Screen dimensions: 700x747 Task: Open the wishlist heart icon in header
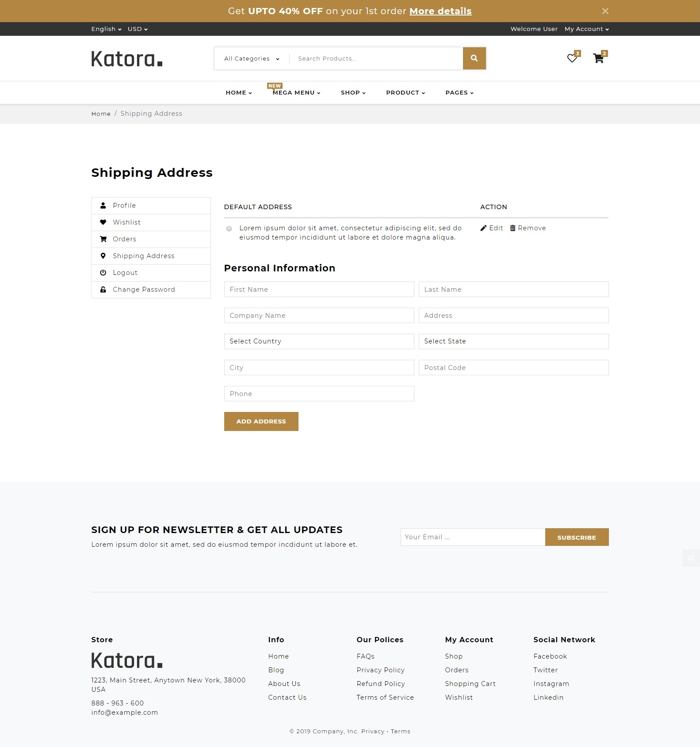pyautogui.click(x=572, y=58)
